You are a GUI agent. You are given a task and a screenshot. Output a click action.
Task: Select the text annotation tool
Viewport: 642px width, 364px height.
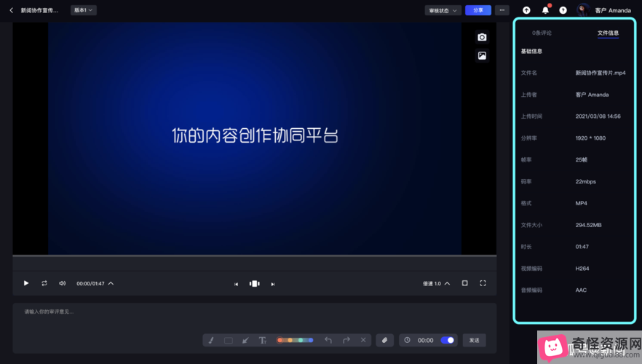point(263,340)
